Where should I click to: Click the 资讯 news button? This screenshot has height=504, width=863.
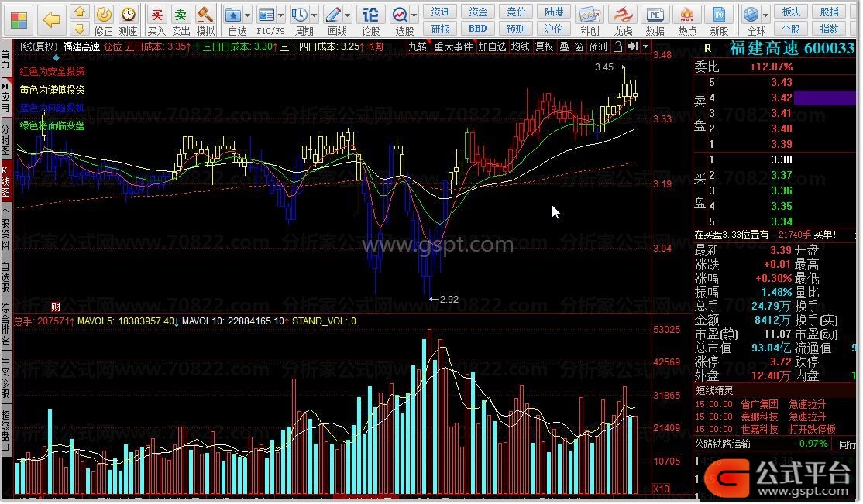click(x=440, y=12)
